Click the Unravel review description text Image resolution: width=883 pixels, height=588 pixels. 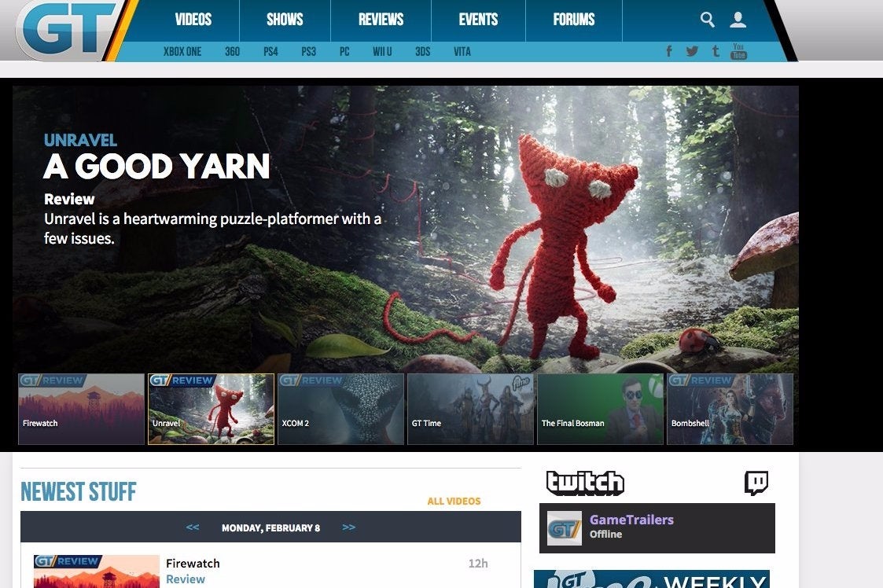click(213, 228)
